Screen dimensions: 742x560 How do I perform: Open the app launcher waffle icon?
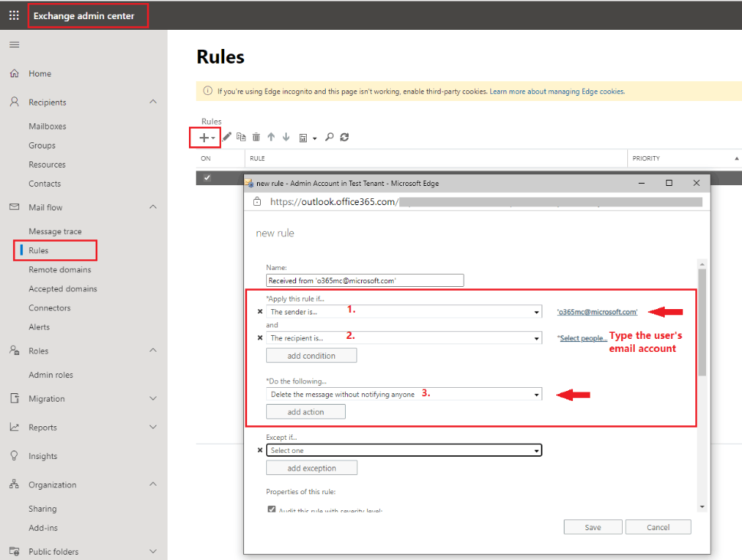pyautogui.click(x=15, y=15)
